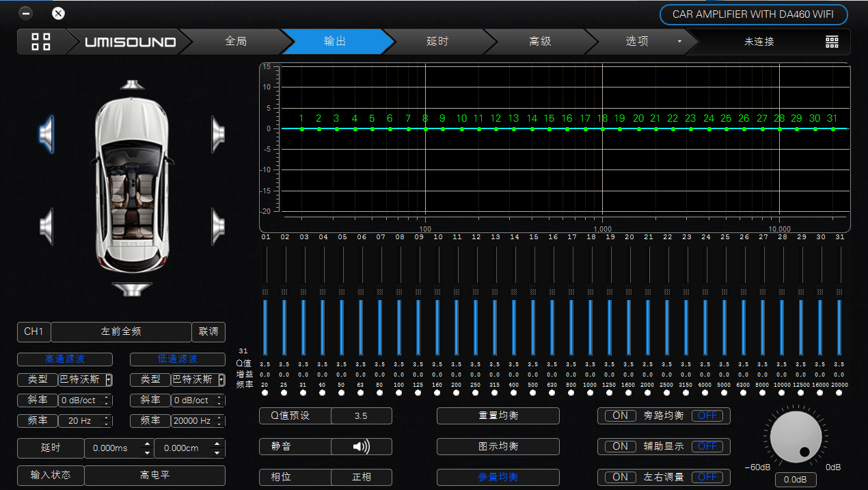Screen dimensions: 868x490
Task: Set 左右调音 toggle to ON
Action: (620, 477)
